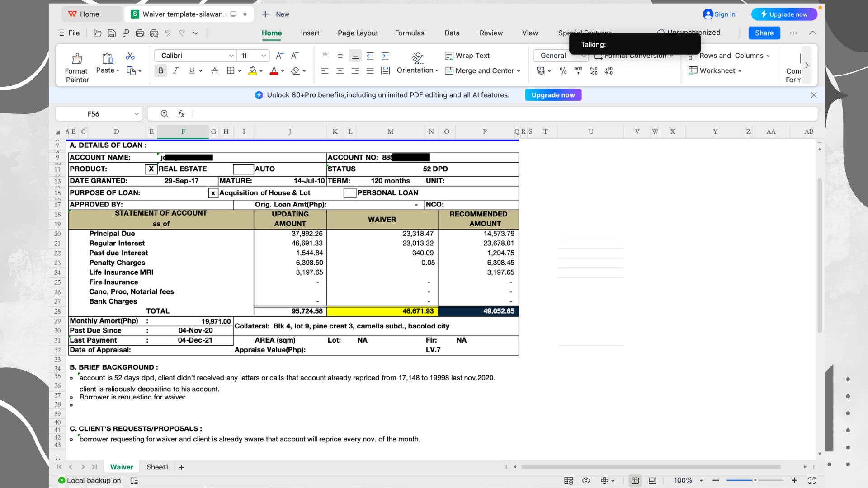The height and width of the screenshot is (488, 868).
Task: Click the Upgrade now banner button
Action: pyautogui.click(x=553, y=95)
